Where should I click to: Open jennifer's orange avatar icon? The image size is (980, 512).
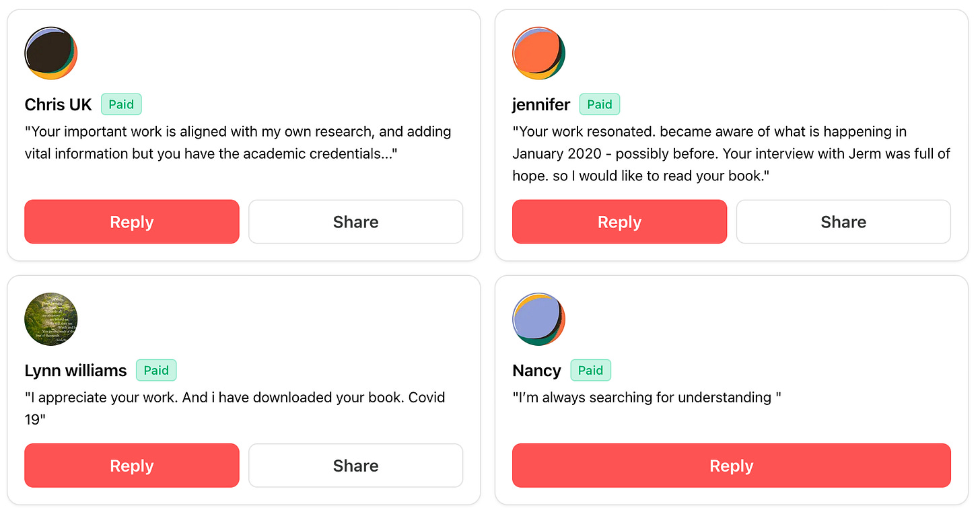tap(538, 53)
